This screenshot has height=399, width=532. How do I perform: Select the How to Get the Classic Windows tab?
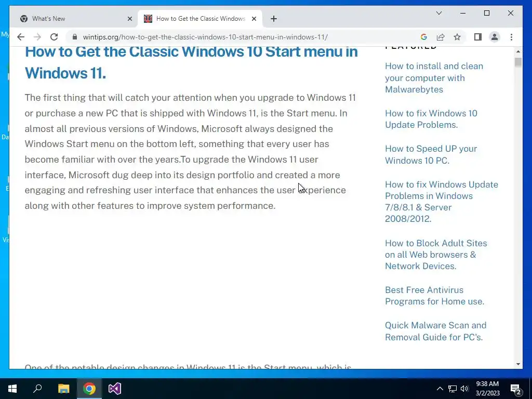(200, 19)
